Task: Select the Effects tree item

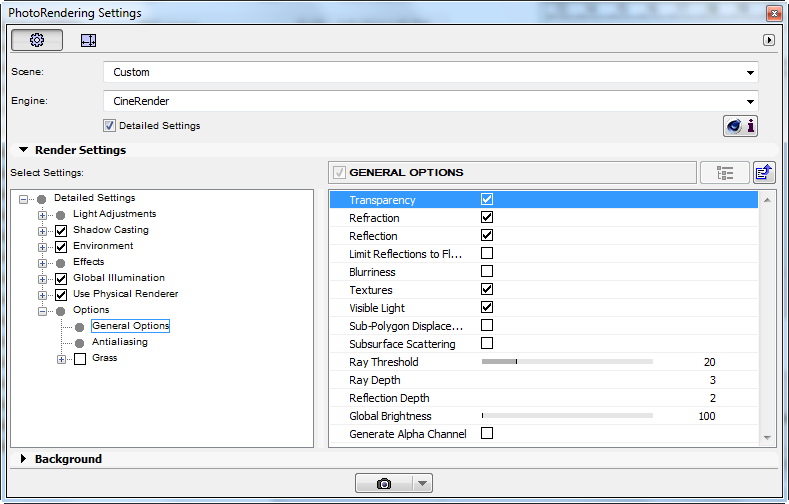Action: point(89,262)
